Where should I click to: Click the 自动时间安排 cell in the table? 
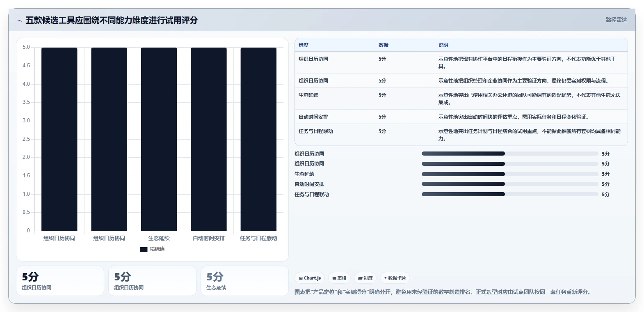pyautogui.click(x=313, y=117)
